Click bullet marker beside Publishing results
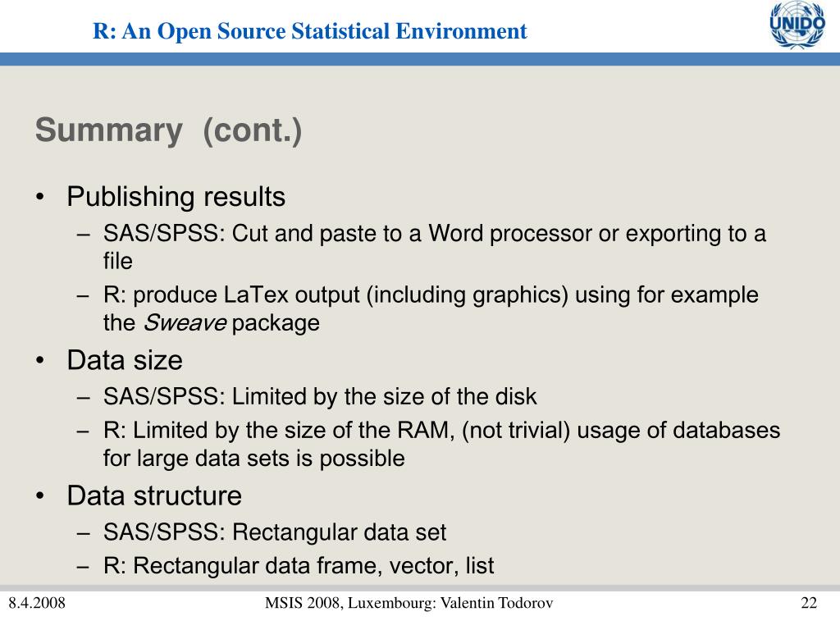Image resolution: width=840 pixels, height=630 pixels. (40, 197)
